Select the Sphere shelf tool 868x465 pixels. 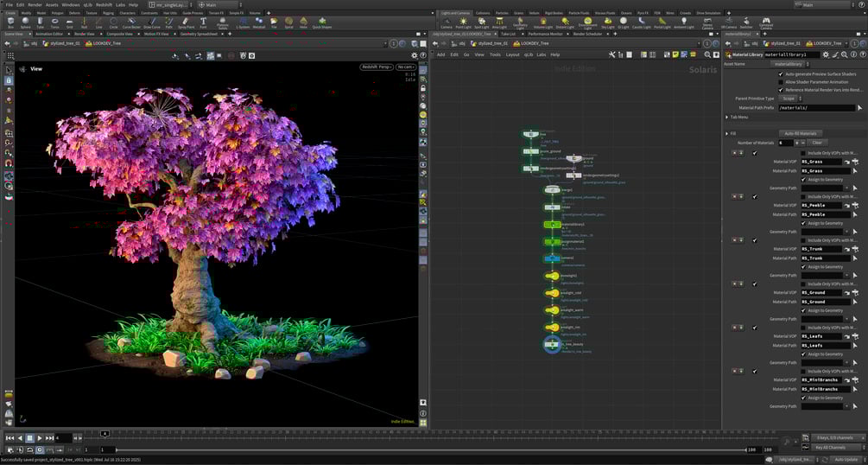point(25,22)
